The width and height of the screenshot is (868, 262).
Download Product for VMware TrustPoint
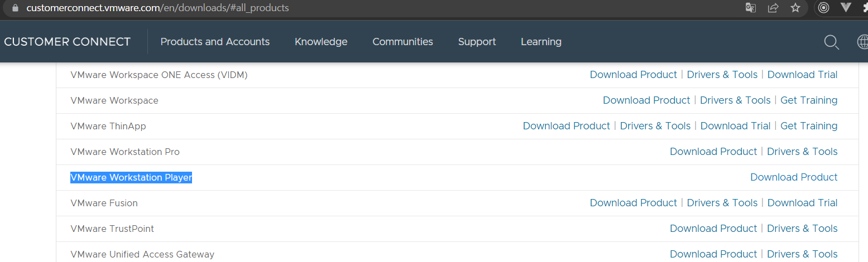point(713,229)
